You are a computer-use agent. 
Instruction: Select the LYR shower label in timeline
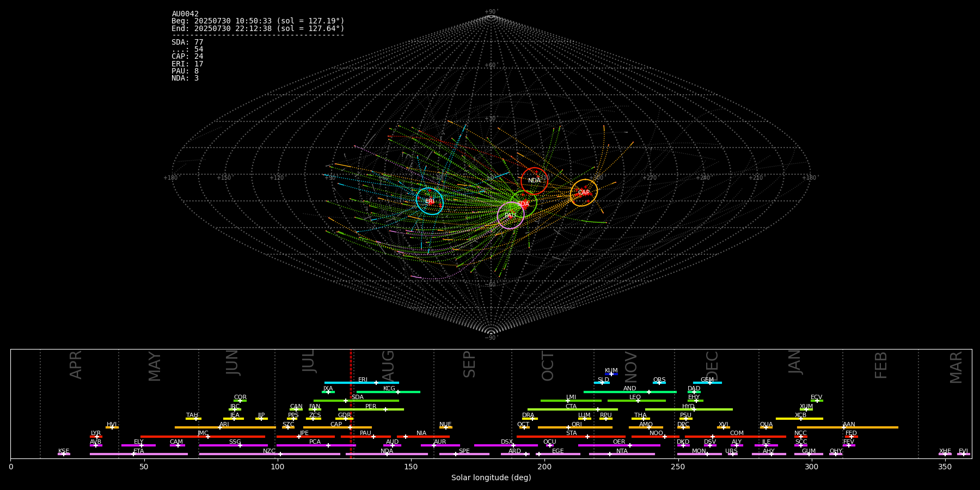[96, 433]
